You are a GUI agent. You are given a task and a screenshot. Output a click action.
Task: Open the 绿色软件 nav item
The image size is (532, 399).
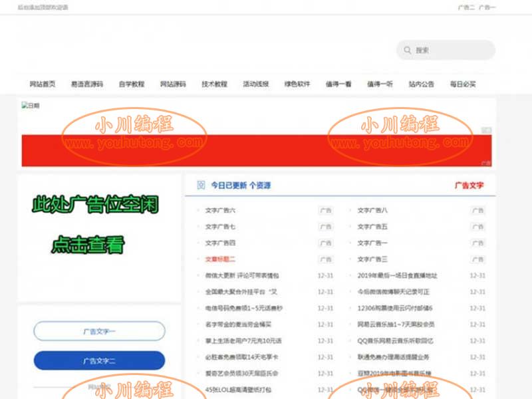point(297,84)
